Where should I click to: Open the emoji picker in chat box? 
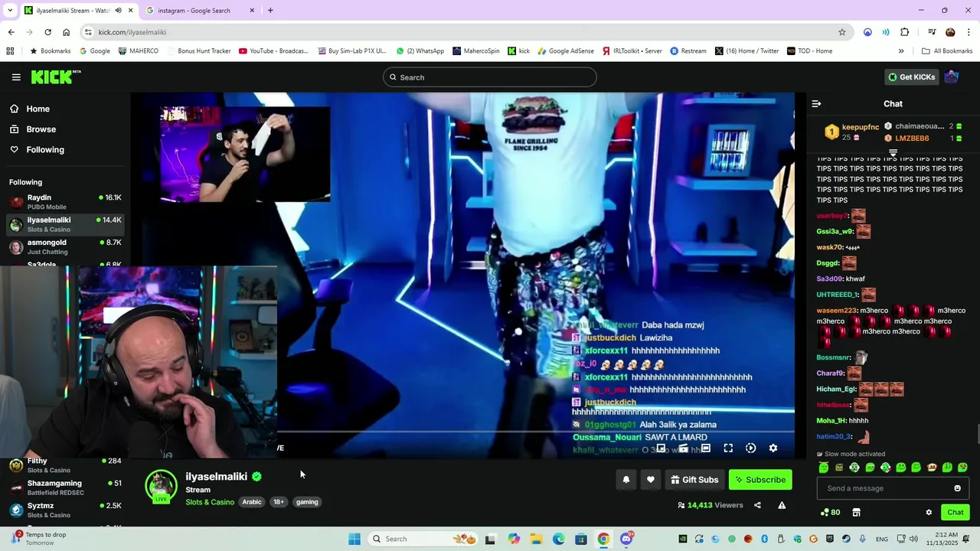[957, 488]
